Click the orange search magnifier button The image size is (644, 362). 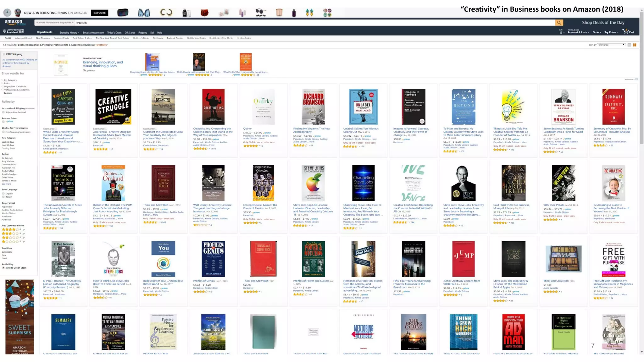coord(559,23)
